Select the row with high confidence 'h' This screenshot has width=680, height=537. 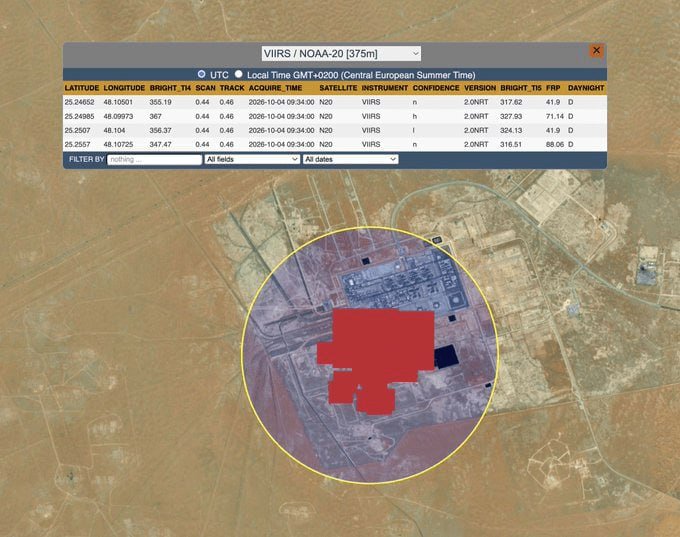coord(335,116)
